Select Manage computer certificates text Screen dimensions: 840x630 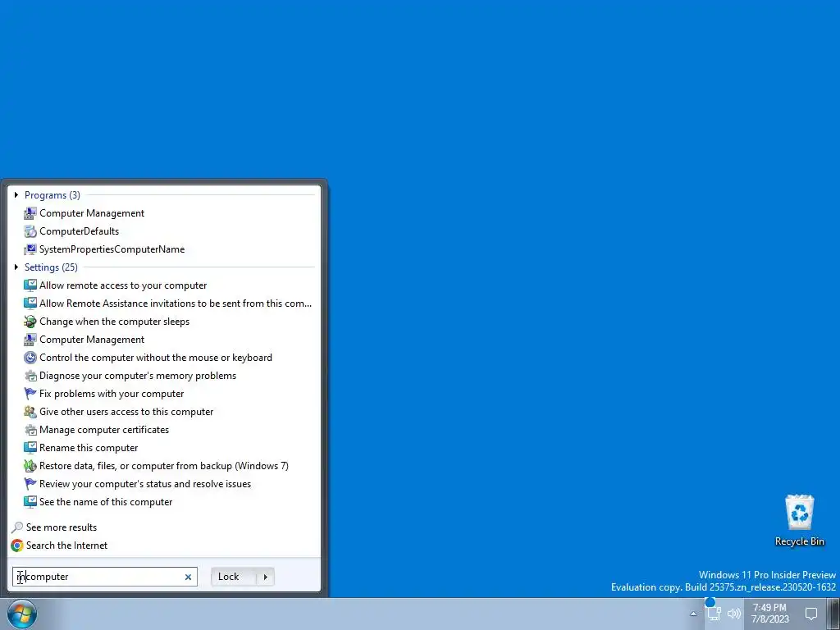[104, 430]
